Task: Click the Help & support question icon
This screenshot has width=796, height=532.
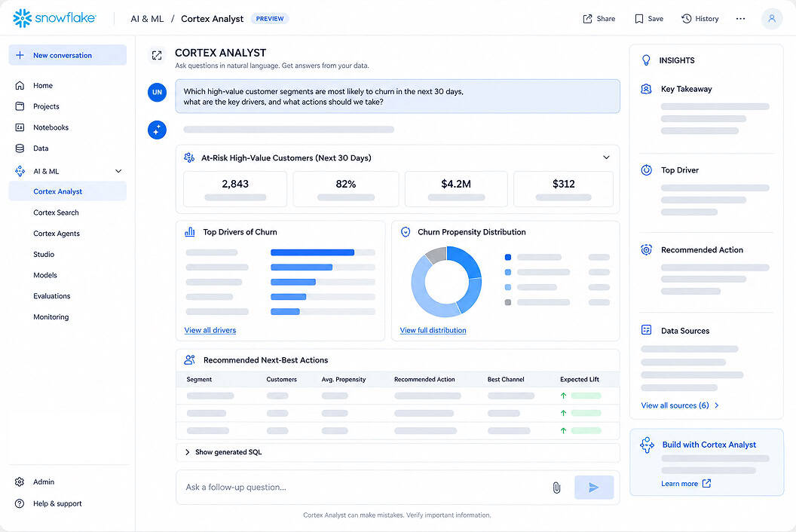Action: (x=20, y=503)
